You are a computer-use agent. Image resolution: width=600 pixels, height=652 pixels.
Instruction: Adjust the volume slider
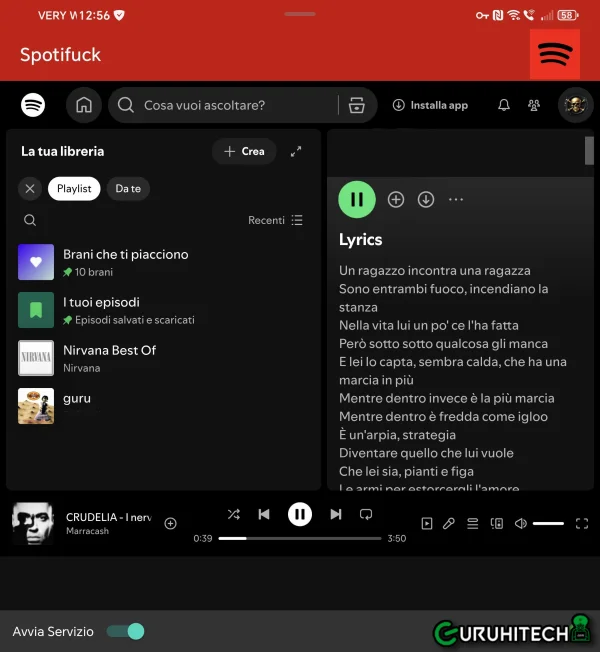click(x=548, y=524)
